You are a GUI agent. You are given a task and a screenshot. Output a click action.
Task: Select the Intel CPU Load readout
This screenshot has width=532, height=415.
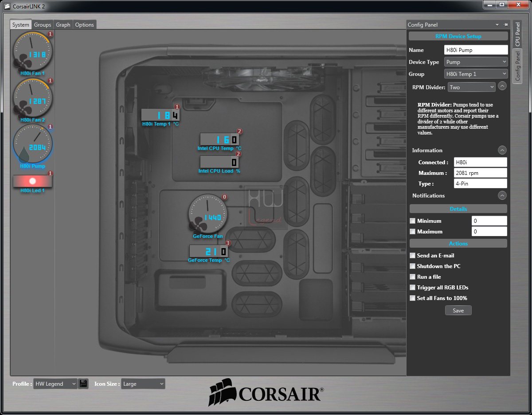click(219, 162)
